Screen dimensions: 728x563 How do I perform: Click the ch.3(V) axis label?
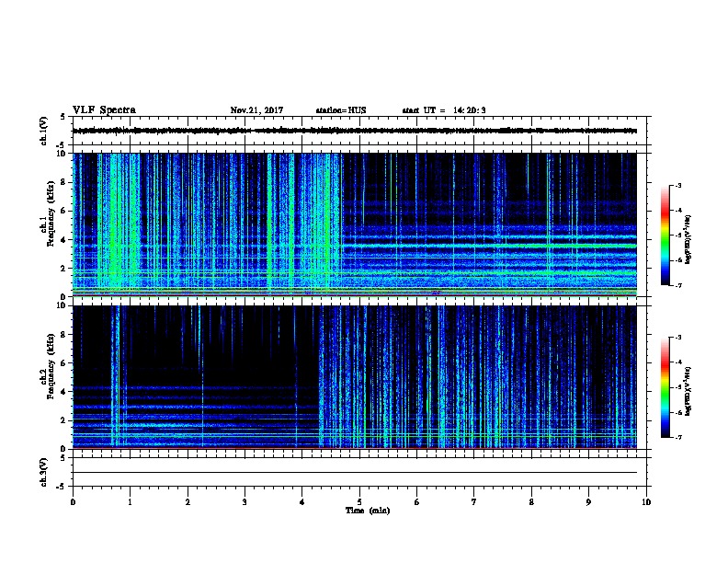coord(43,473)
